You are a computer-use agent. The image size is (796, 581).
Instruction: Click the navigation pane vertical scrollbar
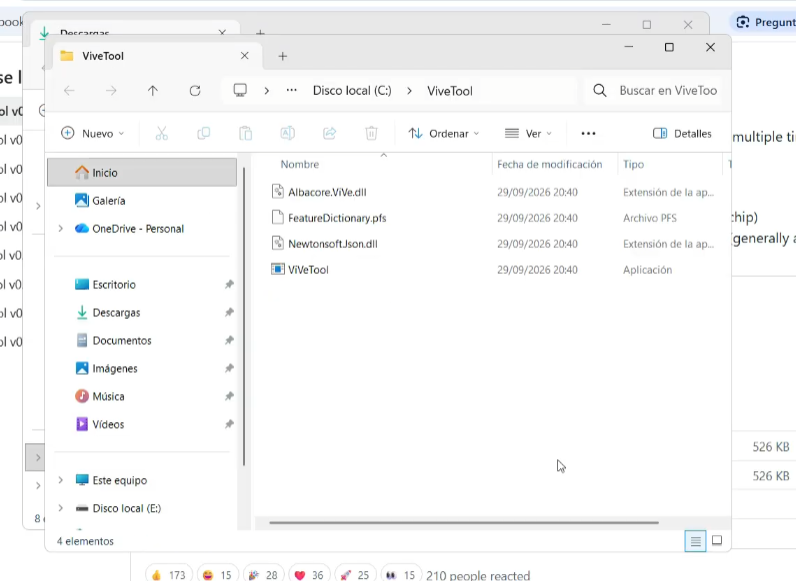[x=244, y=316]
